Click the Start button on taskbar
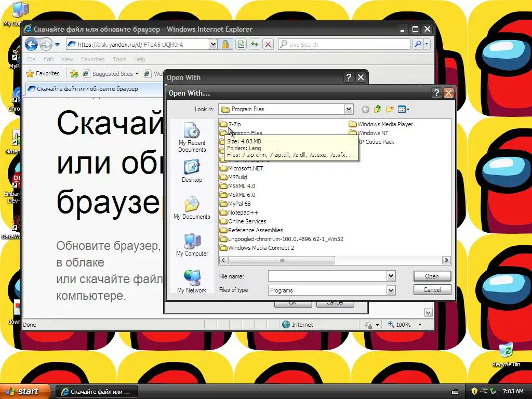The image size is (532, 399). (25, 391)
